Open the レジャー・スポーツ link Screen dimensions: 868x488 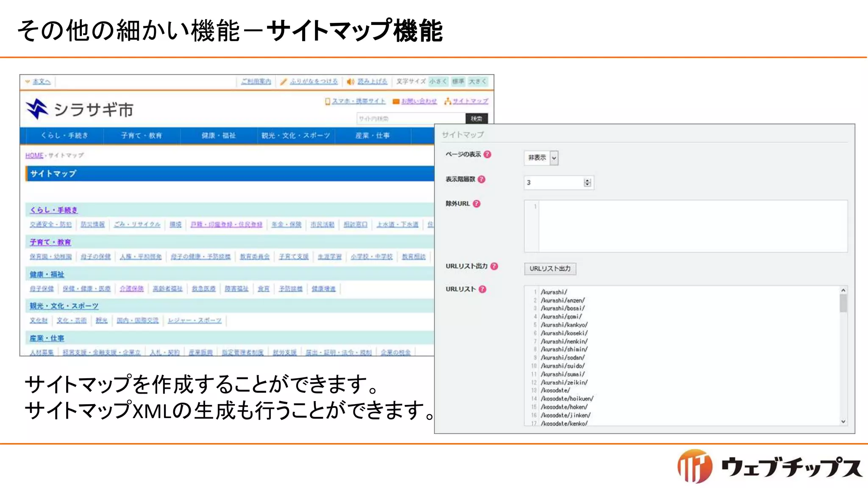click(195, 321)
